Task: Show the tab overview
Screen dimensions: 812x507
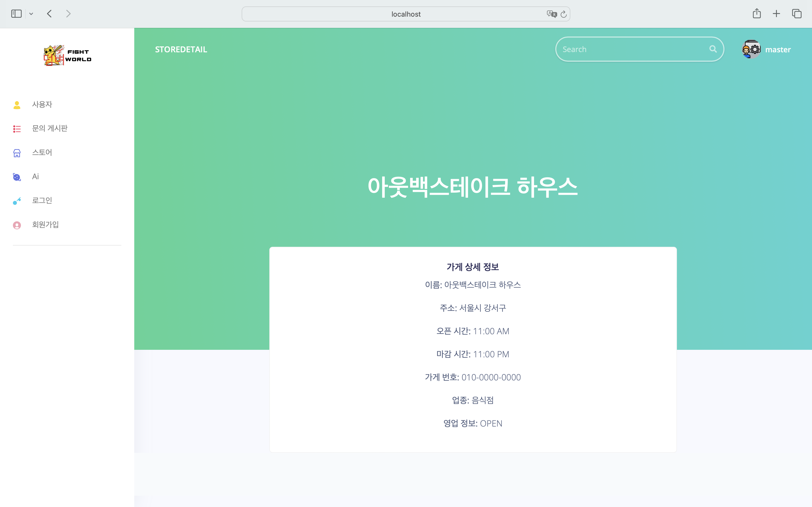Action: click(x=797, y=14)
